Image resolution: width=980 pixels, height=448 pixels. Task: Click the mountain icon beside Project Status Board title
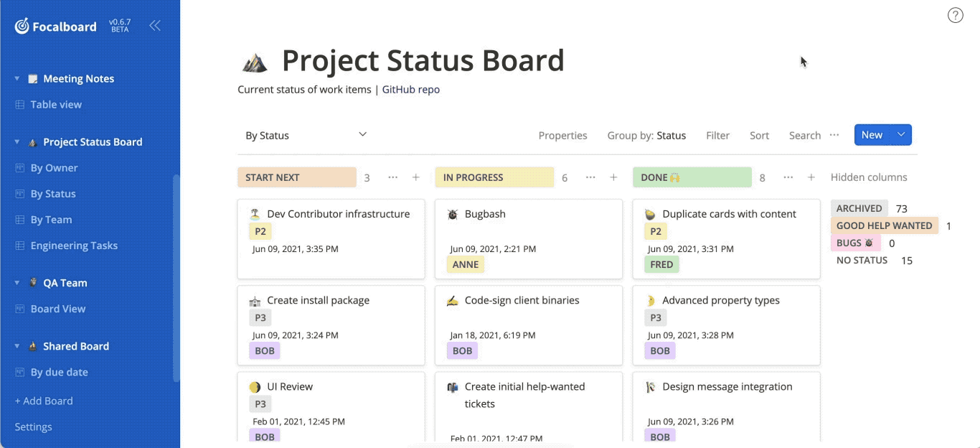click(x=256, y=61)
